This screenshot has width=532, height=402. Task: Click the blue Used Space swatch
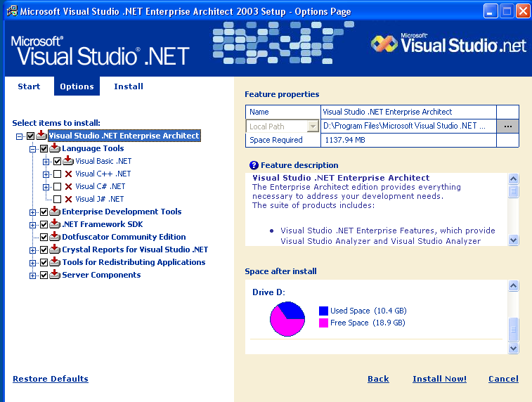point(323,311)
